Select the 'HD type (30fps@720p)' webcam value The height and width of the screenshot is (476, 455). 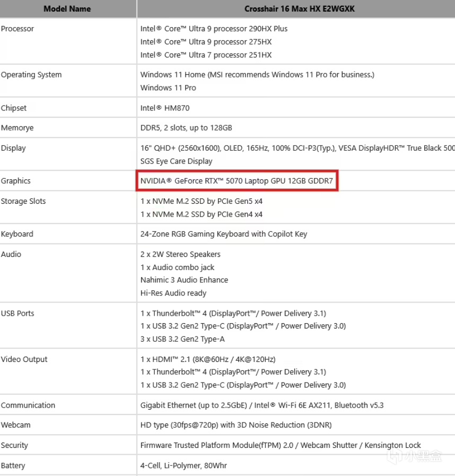[x=235, y=425]
